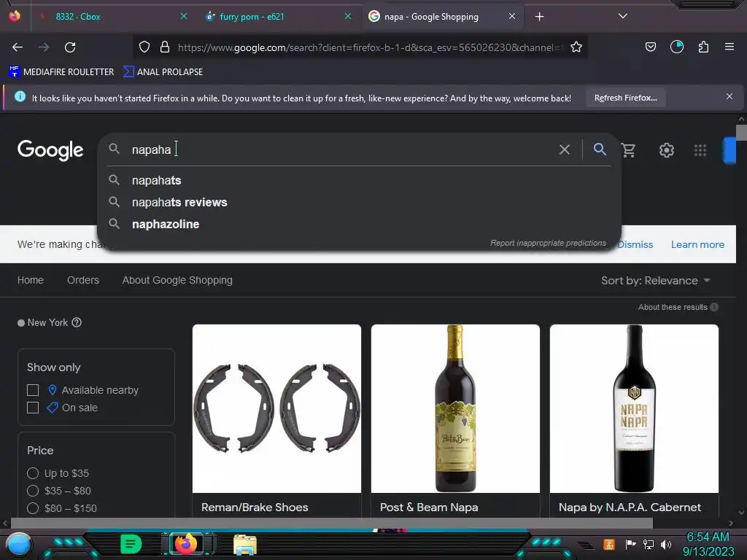Open the Google Shopping cart icon

(x=628, y=150)
